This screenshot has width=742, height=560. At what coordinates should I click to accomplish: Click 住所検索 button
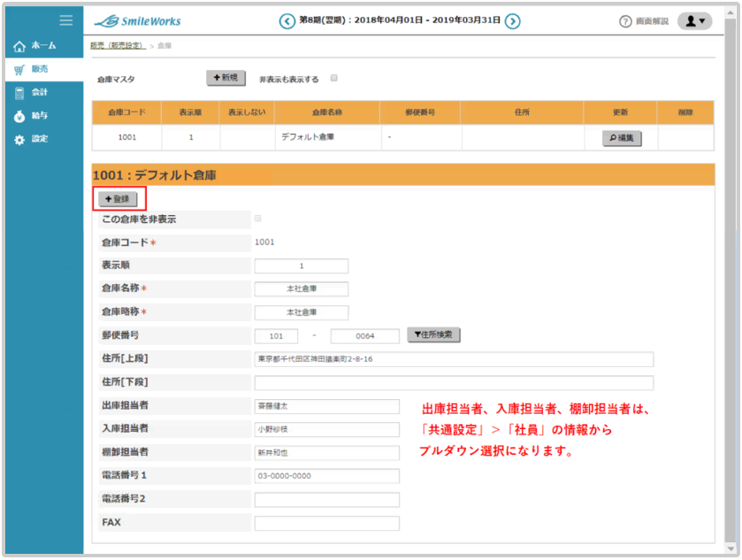(433, 335)
